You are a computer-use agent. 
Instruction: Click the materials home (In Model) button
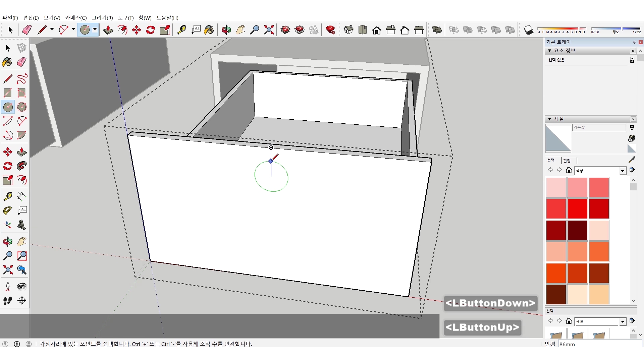pos(569,170)
